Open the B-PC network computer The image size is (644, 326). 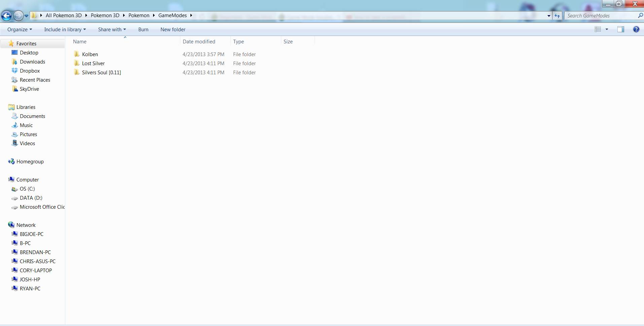(x=25, y=243)
